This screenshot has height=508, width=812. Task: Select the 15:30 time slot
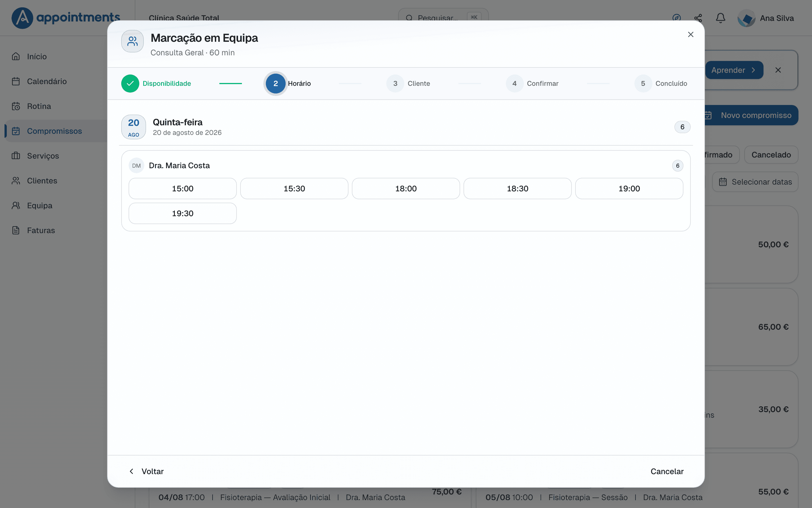[x=294, y=189]
